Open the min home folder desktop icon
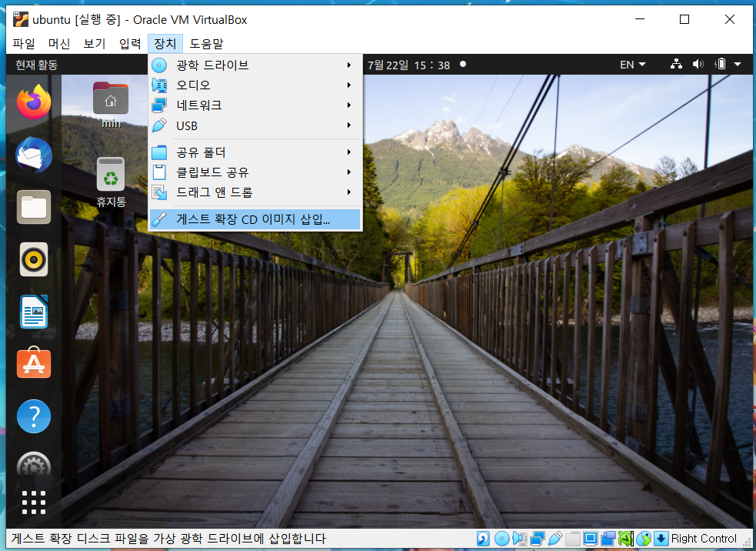Viewport: 756px width, 551px height. click(111, 105)
